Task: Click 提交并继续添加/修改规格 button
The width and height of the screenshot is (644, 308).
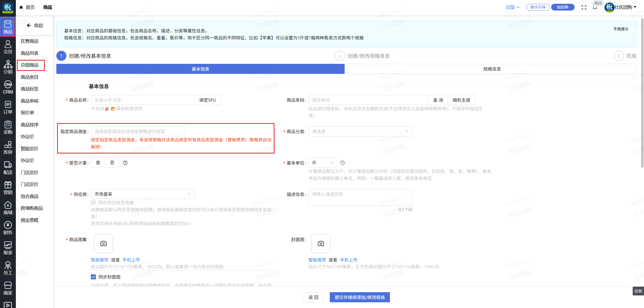Action: tap(360, 297)
